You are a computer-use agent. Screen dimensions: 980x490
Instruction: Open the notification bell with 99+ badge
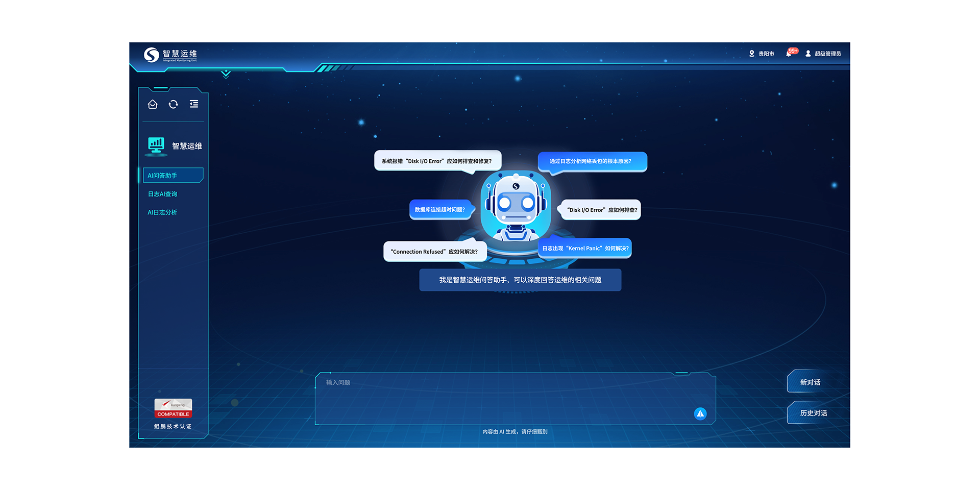tap(789, 54)
